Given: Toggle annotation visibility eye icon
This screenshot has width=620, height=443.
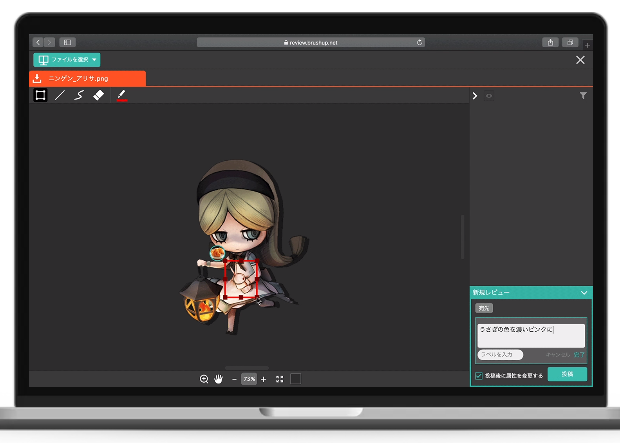Looking at the screenshot, I should [x=489, y=96].
